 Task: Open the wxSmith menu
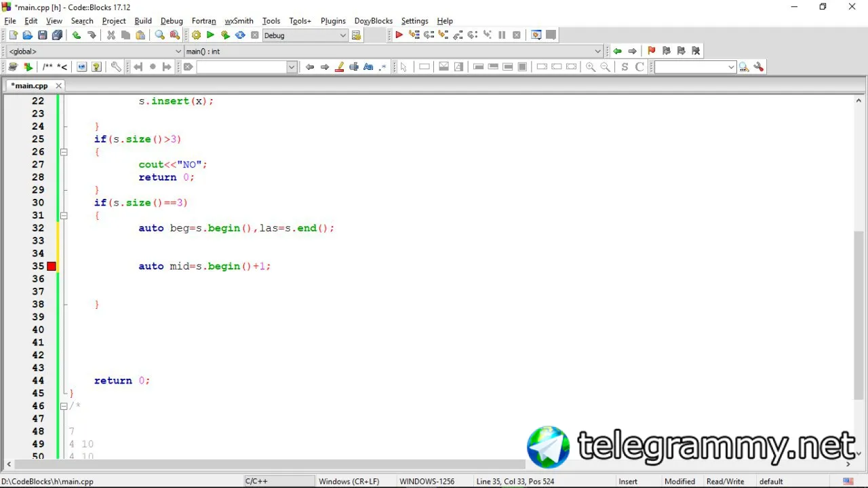coord(239,21)
